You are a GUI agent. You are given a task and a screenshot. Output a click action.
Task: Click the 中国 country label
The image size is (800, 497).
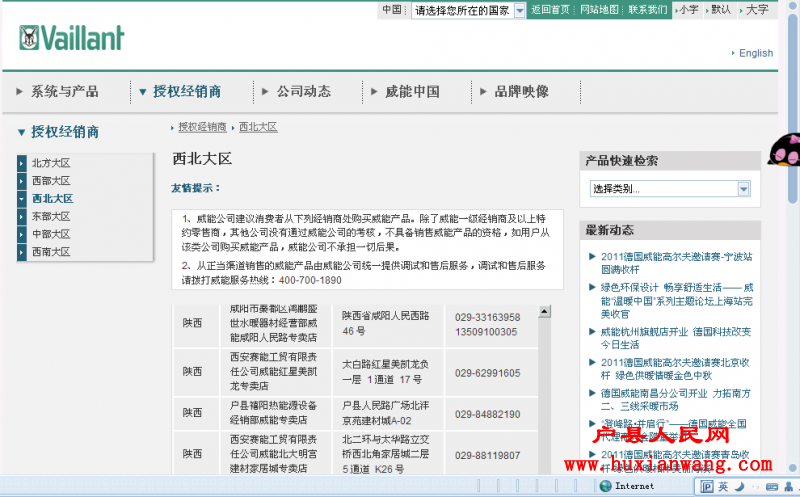click(x=391, y=10)
